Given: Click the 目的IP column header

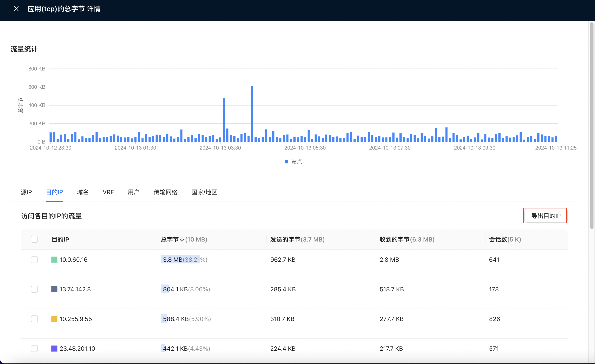Looking at the screenshot, I should [60, 240].
